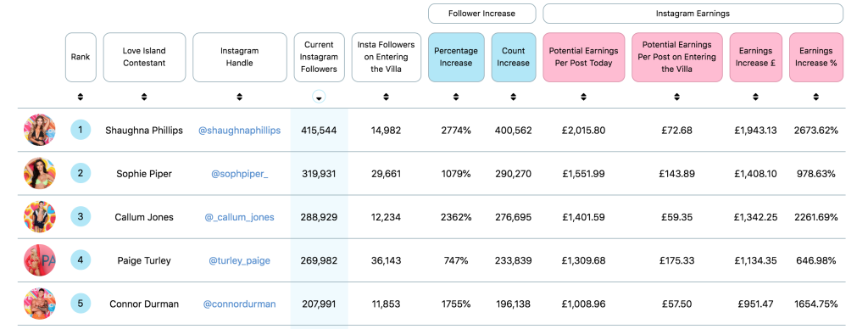Click Instagram Handle column header
The width and height of the screenshot is (868, 329).
point(239,57)
